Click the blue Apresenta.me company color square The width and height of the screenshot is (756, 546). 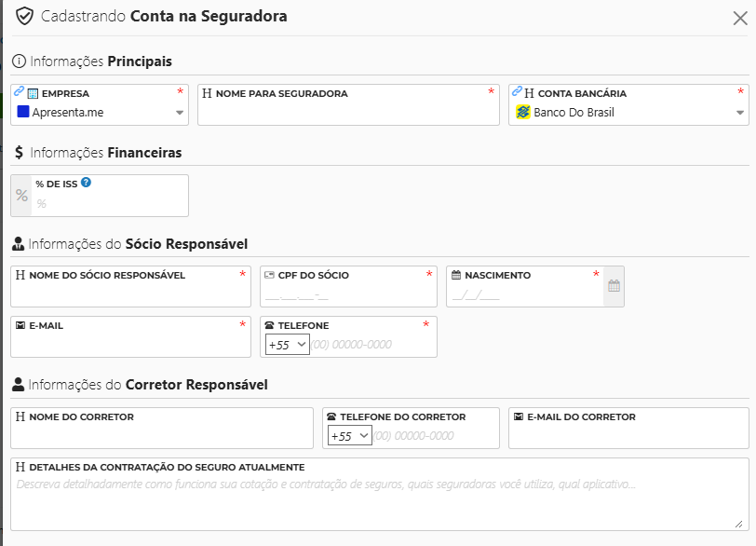23,113
